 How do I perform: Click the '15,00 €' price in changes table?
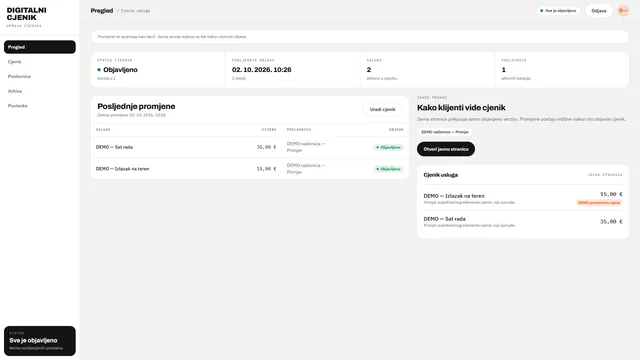(266, 169)
